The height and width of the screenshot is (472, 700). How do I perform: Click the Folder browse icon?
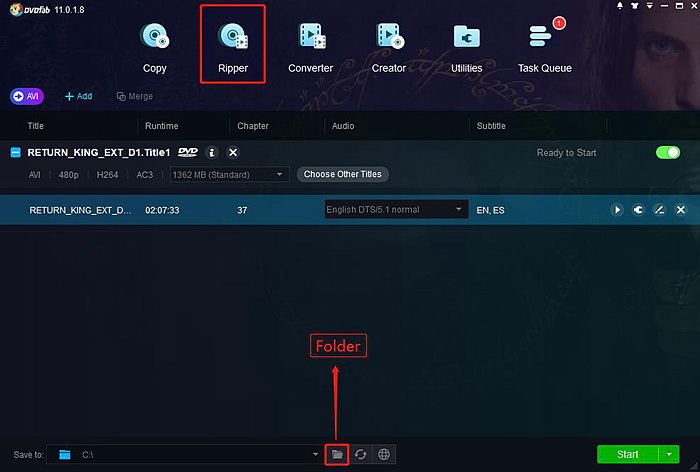click(337, 455)
